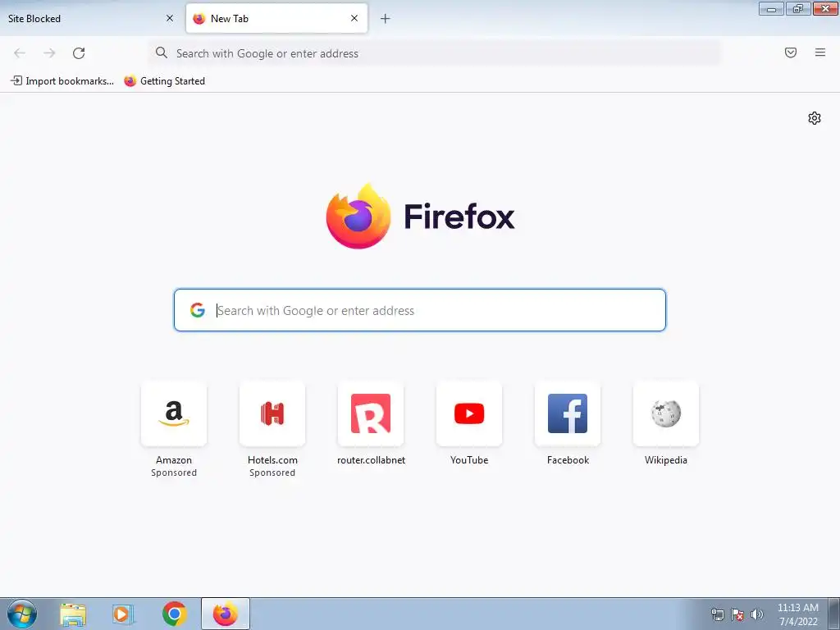Select the New Tab tab
Screen dimensions: 840x630
[x=276, y=18]
